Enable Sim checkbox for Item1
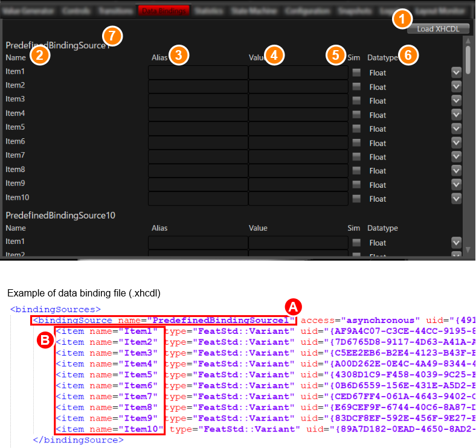 tap(356, 72)
